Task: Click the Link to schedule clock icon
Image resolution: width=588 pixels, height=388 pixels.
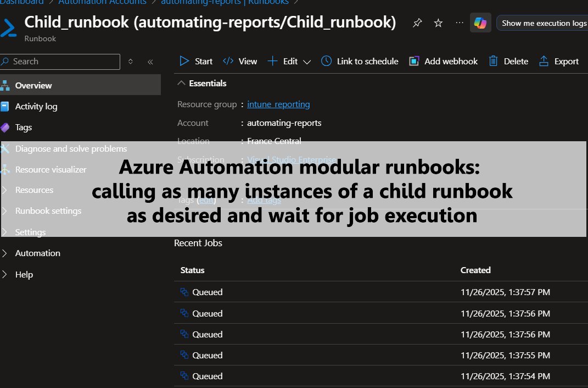Action: click(x=326, y=61)
